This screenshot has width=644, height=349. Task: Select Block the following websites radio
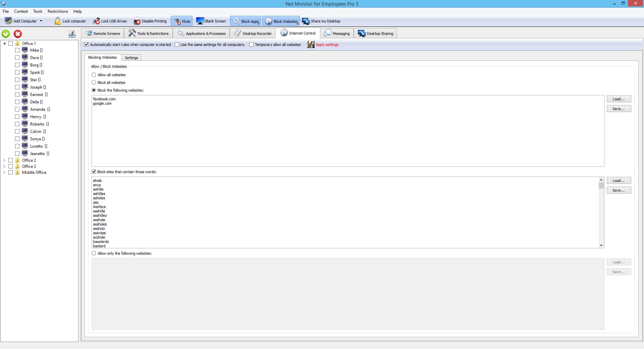pyautogui.click(x=94, y=90)
